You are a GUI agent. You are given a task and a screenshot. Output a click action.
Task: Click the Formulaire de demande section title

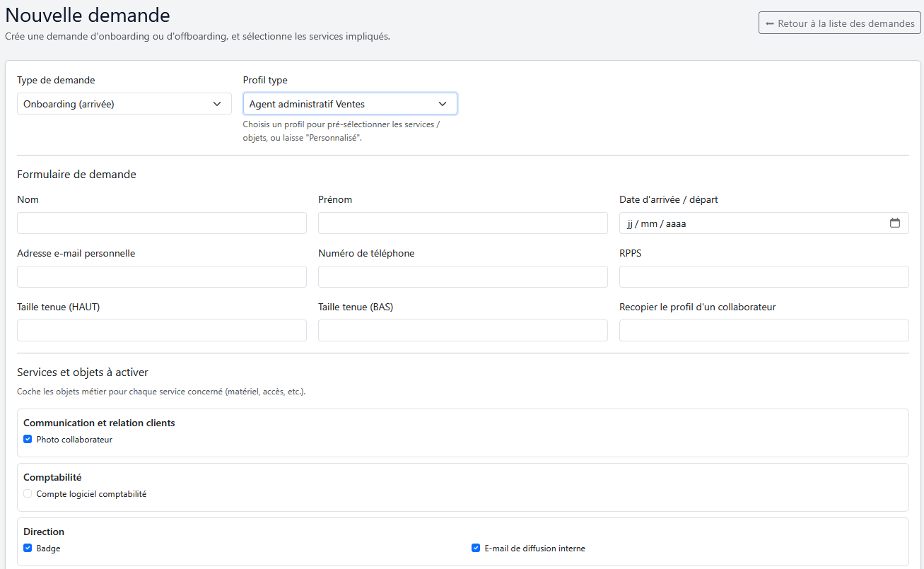(x=76, y=175)
